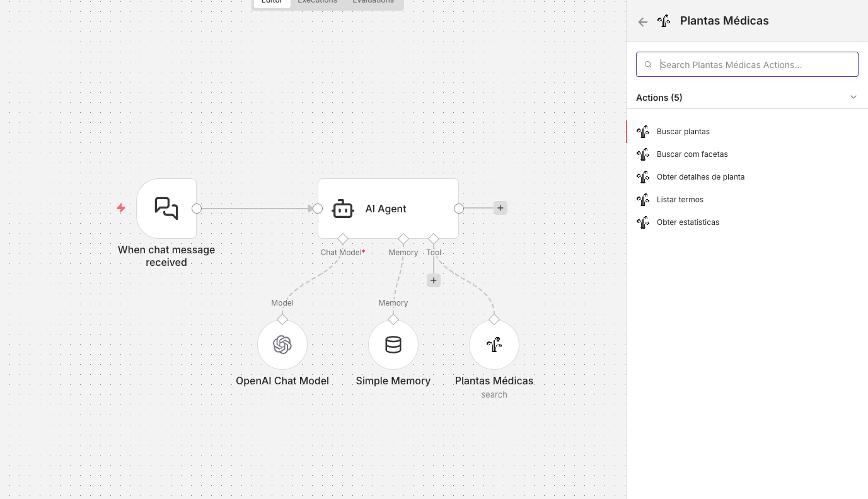Select the Simple Memory database node
The image size is (868, 499).
(x=393, y=345)
